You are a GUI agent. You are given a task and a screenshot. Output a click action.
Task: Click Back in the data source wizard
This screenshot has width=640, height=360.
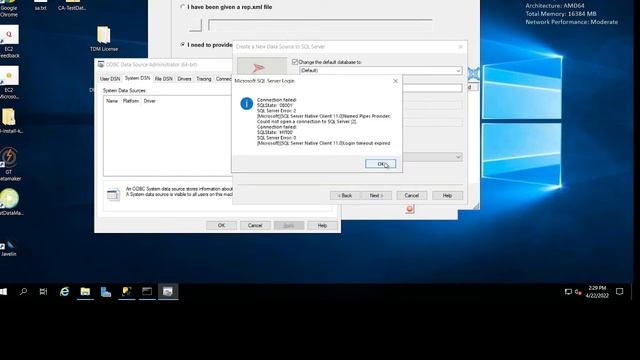[x=345, y=196]
